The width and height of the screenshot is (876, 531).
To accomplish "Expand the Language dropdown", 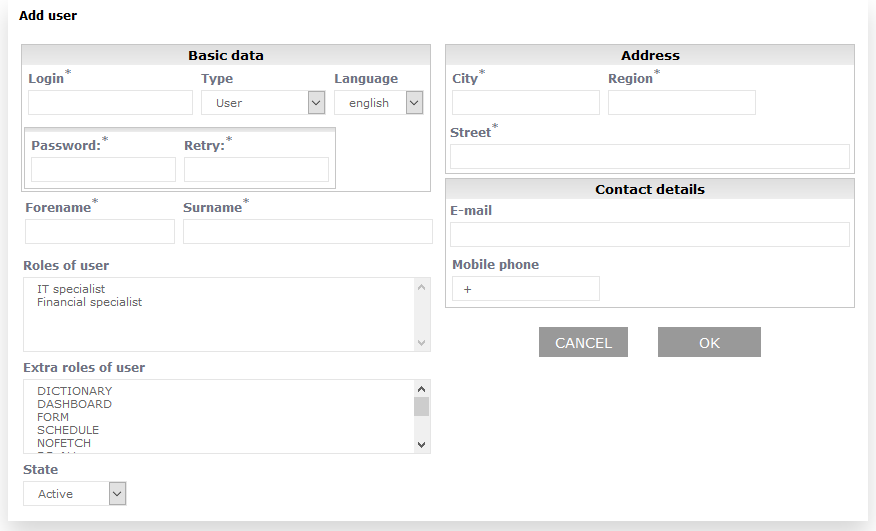I will click(378, 103).
